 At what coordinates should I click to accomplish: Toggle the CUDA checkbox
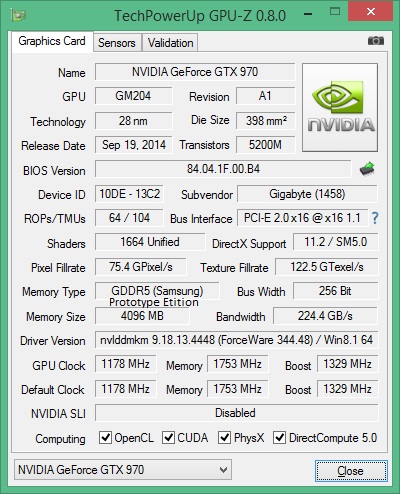[x=168, y=438]
